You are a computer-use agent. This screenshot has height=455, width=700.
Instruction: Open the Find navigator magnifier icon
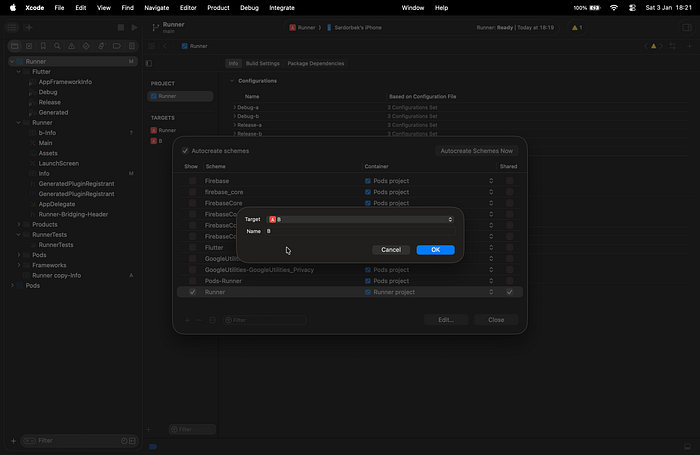click(57, 46)
